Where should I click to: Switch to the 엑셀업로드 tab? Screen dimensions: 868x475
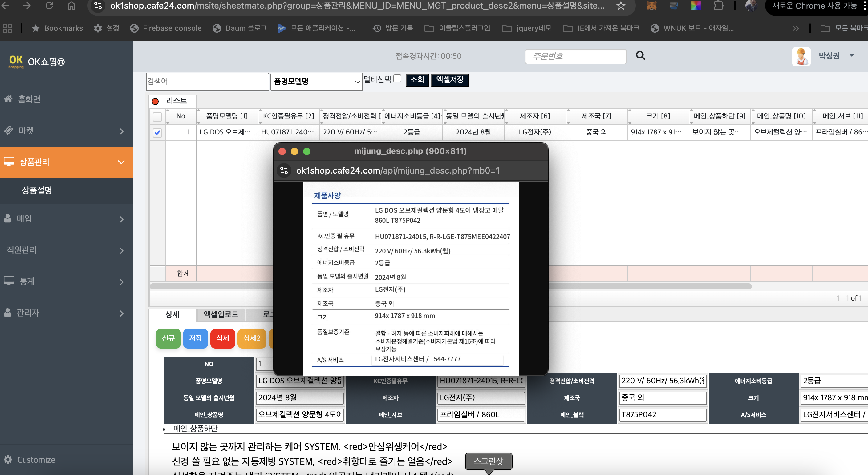tap(221, 314)
